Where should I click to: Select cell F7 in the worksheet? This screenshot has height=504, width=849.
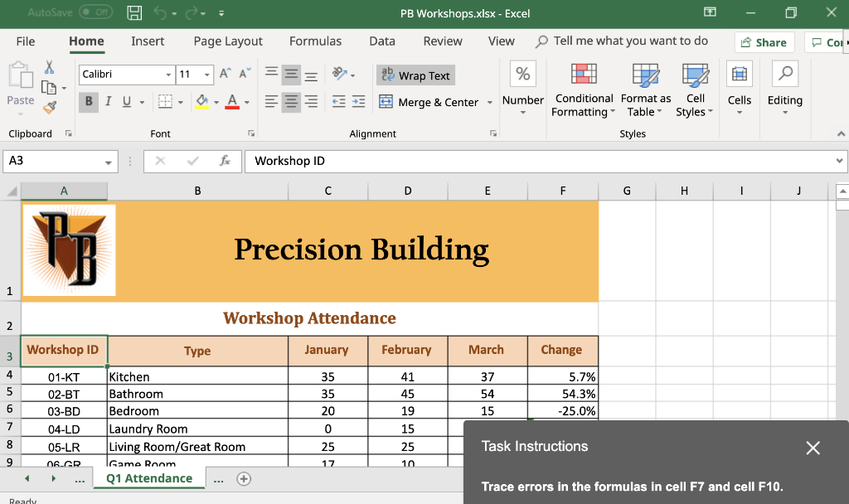click(x=562, y=429)
